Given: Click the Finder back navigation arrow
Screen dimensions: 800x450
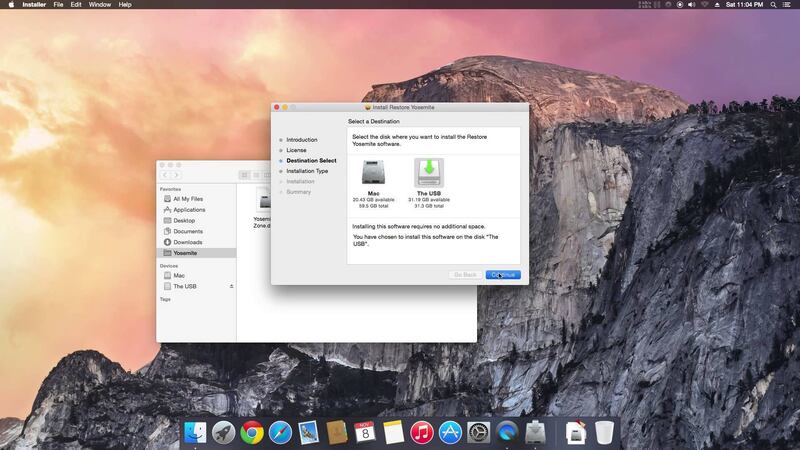Looking at the screenshot, I should (165, 175).
